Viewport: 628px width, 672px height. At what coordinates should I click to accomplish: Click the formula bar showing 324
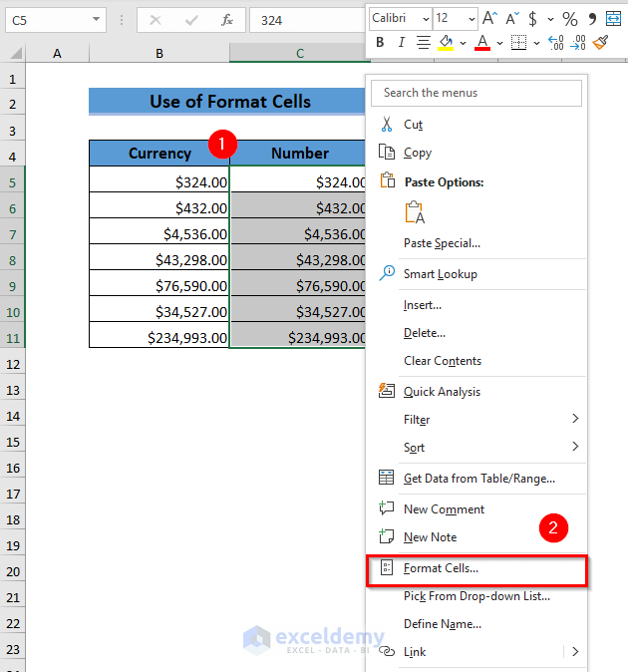coord(307,20)
